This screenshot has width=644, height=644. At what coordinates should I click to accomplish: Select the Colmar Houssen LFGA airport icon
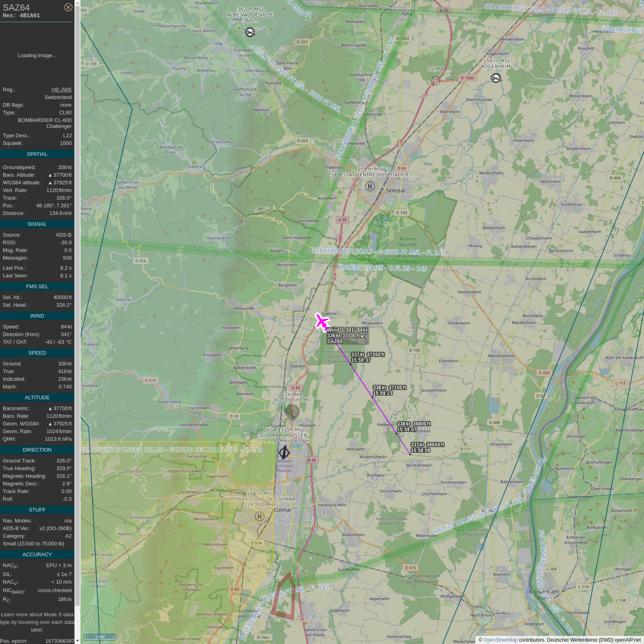[284, 452]
